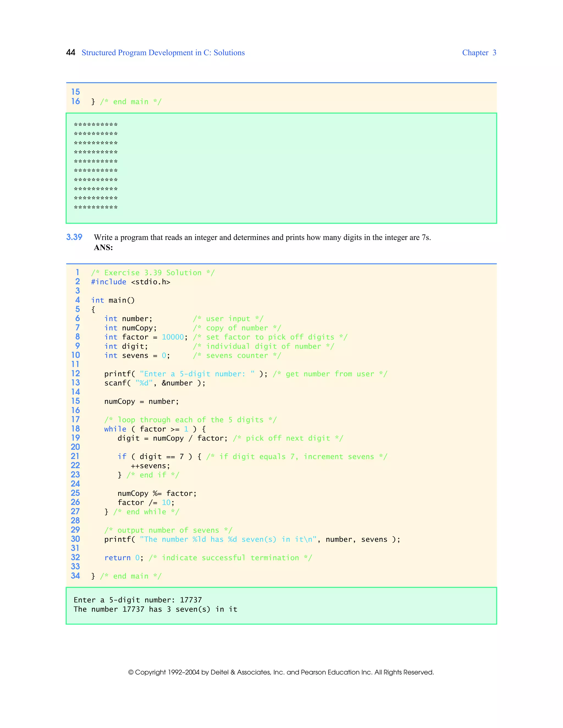
Task: Click line number 28 in the lower listing
Action: coord(75,521)
